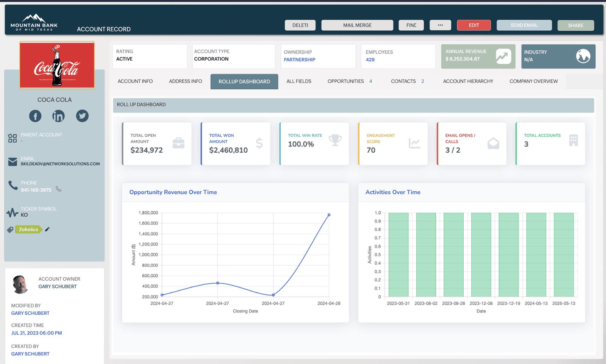Click the Roll Up Dashboard section header
Viewport: 606px width, 364px height.
pos(353,105)
